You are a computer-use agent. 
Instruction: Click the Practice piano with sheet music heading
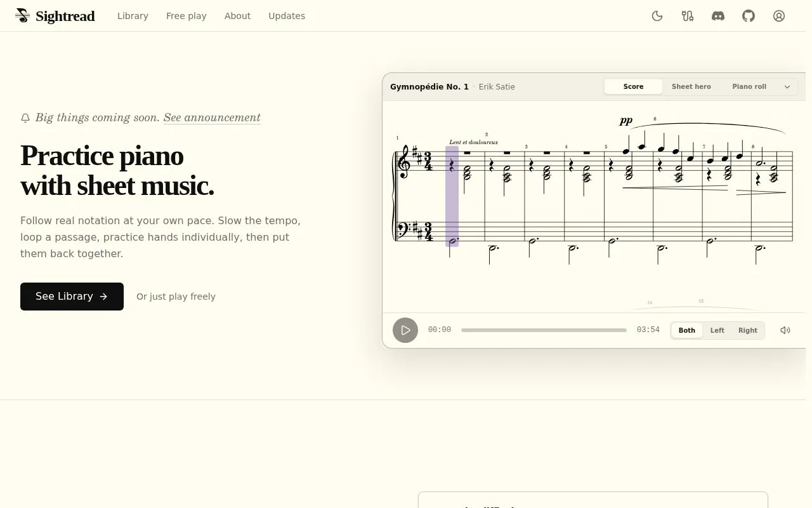coord(117,171)
